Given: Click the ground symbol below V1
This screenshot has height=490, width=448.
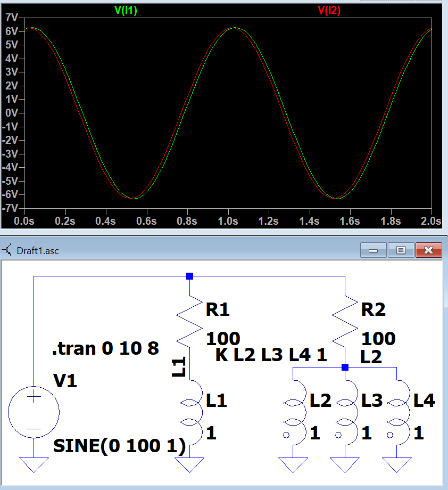Looking at the screenshot, I should (34, 464).
